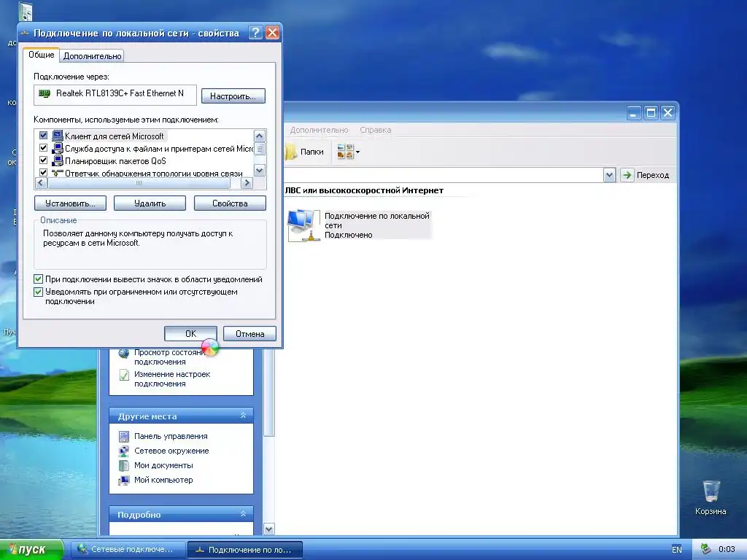The image size is (747, 560).
Task: Click the green Переход arrow icon
Action: click(627, 175)
